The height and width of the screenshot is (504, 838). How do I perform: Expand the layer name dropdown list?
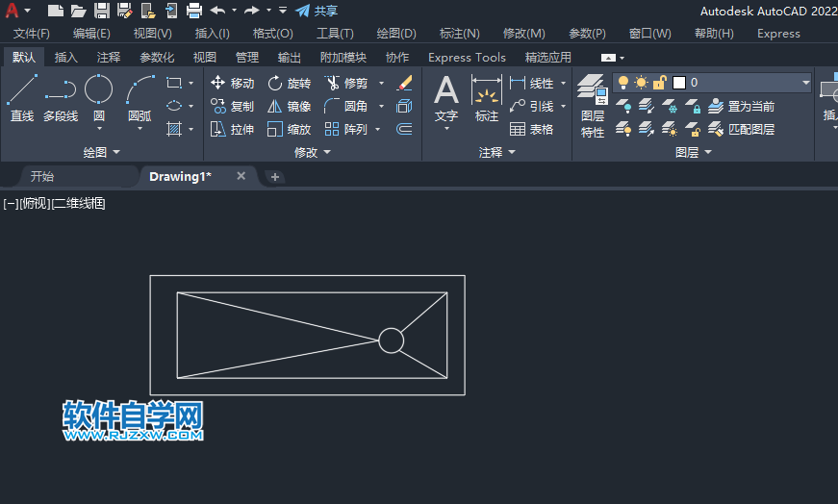805,83
